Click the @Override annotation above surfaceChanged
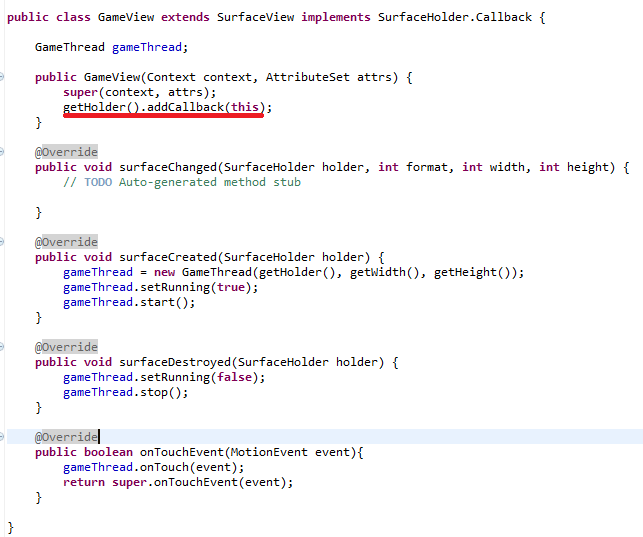Viewport: 643px width, 537px height. (x=66, y=152)
